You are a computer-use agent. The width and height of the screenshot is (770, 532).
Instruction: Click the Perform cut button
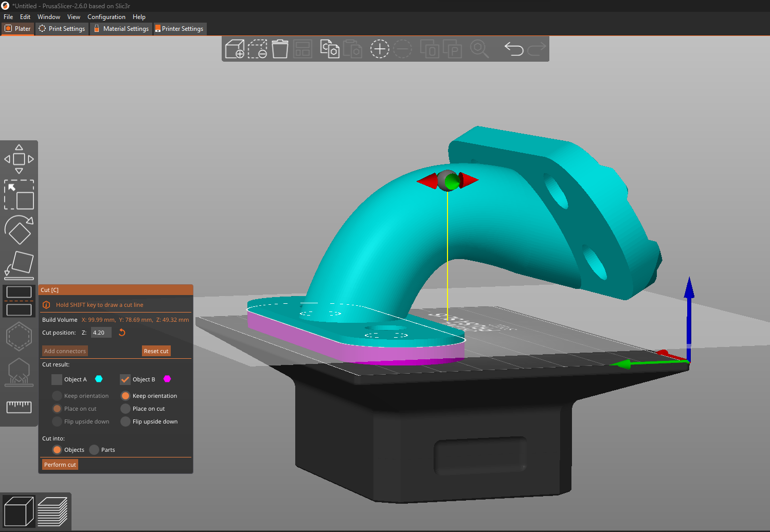[60, 465]
